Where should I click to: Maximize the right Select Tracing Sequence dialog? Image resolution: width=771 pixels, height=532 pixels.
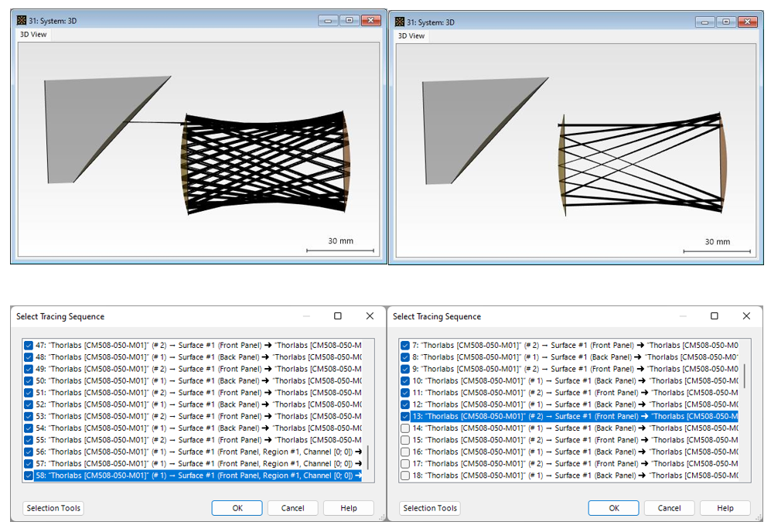715,316
